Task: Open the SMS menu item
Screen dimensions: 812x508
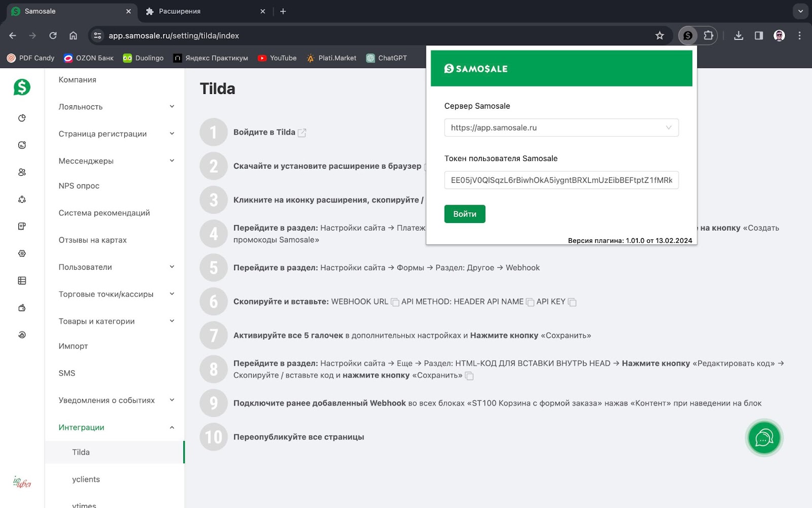Action: pyautogui.click(x=66, y=373)
